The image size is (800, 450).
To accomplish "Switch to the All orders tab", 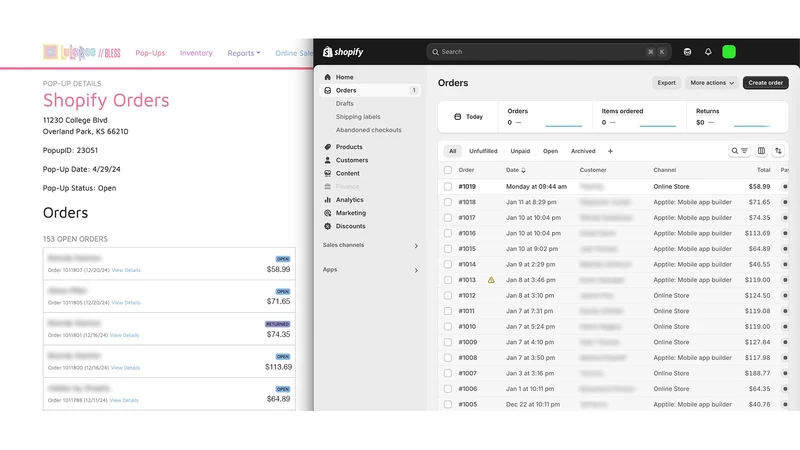I will (453, 151).
